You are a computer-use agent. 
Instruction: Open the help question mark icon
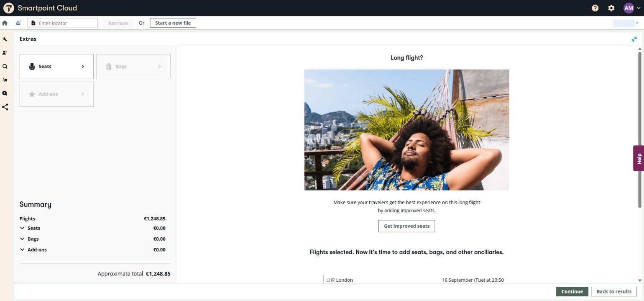coord(595,8)
